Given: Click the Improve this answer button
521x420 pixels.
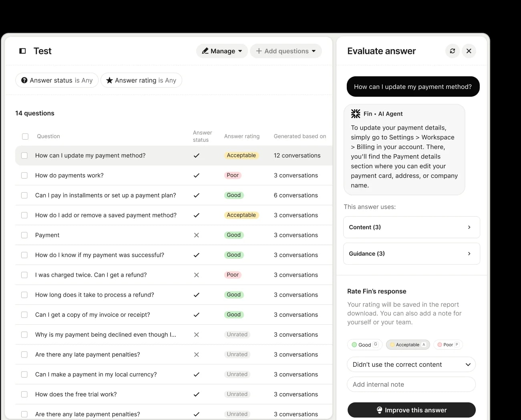Looking at the screenshot, I should coord(412,410).
